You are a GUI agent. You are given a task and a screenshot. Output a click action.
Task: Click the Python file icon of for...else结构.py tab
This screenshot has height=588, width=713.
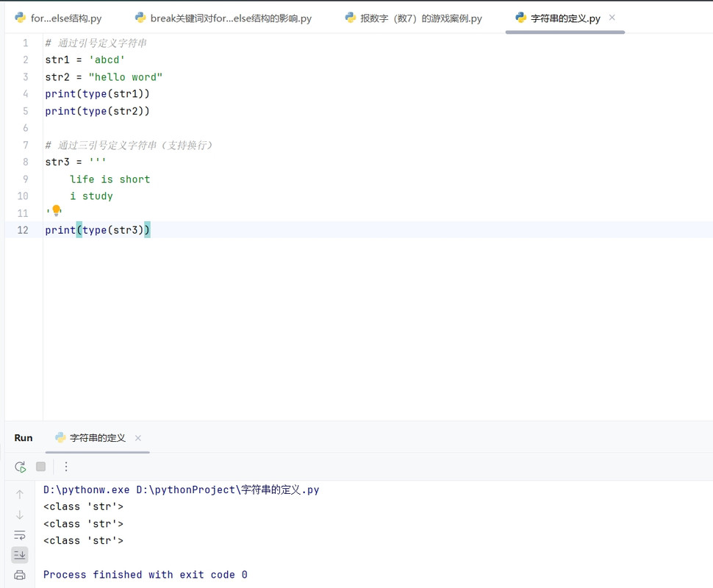pos(20,18)
